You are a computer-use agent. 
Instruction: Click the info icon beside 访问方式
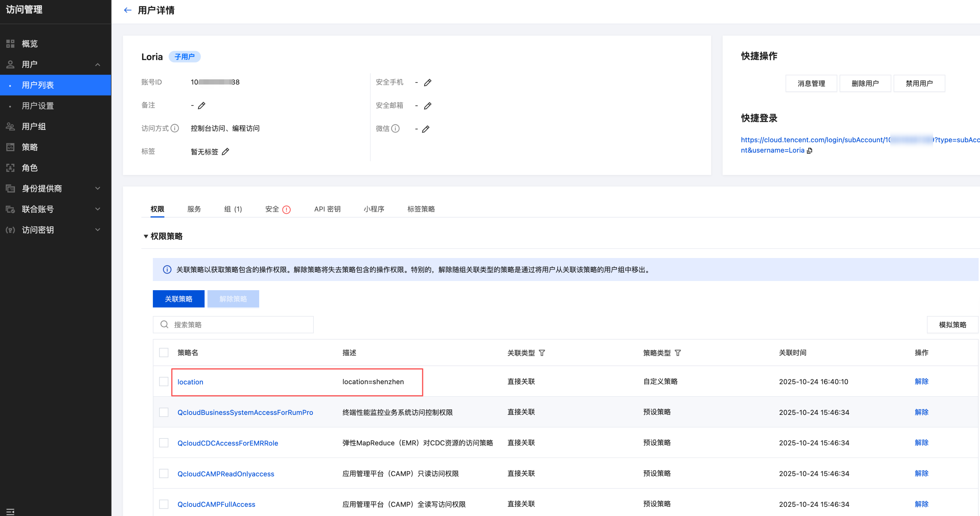click(x=175, y=128)
